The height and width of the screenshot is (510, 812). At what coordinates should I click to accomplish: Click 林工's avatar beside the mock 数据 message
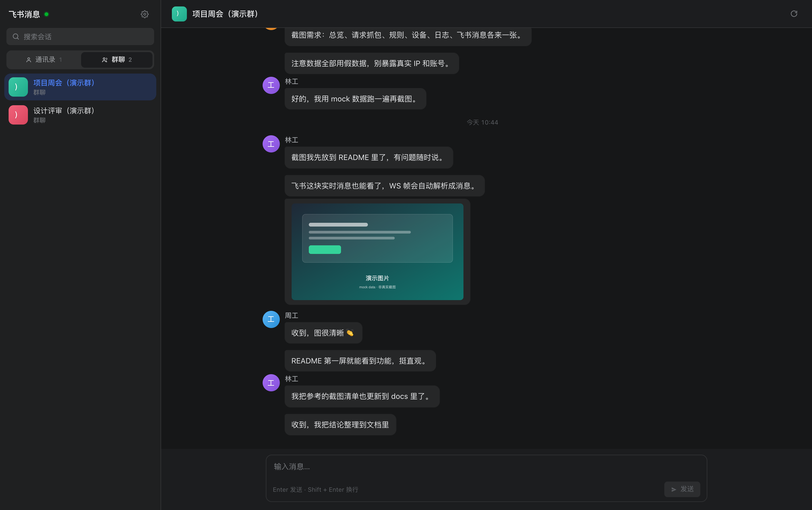point(271,85)
